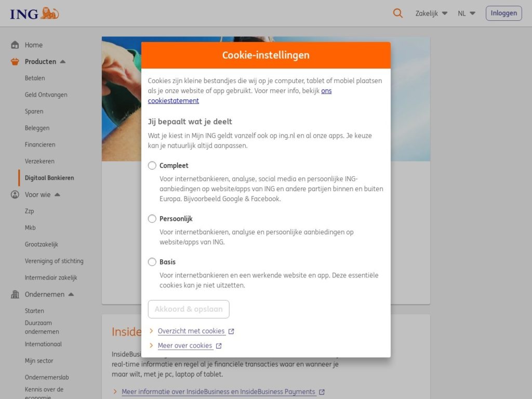This screenshot has width=532, height=399.
Task: Go to Sparen in the sidebar
Action: coord(34,111)
